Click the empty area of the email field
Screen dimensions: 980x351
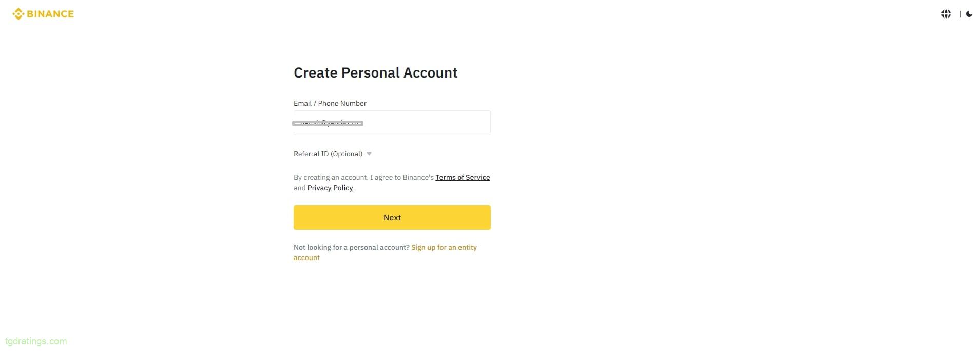tap(426, 123)
